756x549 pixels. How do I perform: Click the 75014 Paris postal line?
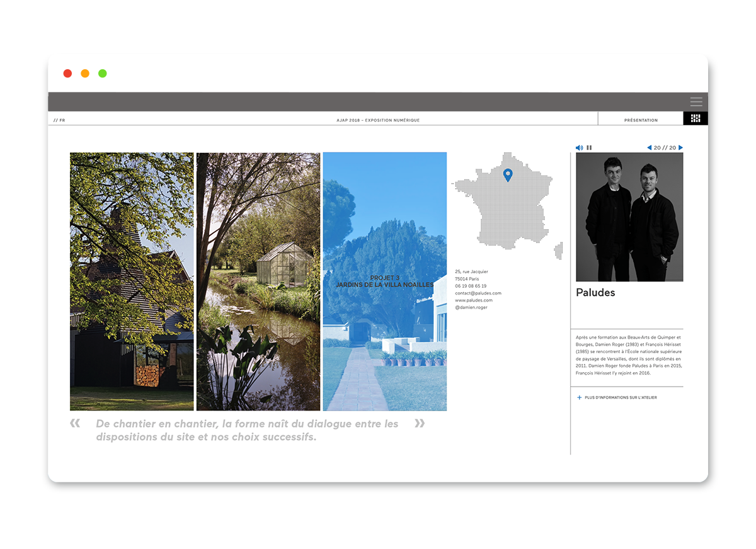click(467, 279)
